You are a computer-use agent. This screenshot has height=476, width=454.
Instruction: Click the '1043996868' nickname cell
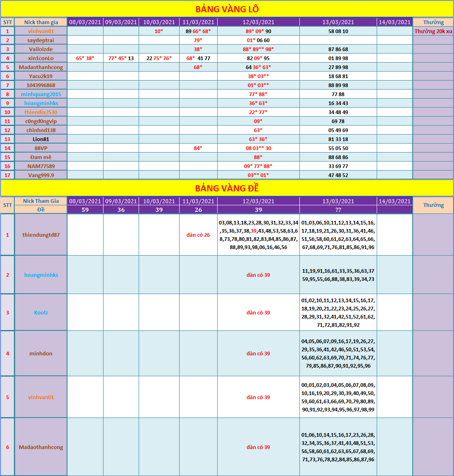pyautogui.click(x=41, y=85)
